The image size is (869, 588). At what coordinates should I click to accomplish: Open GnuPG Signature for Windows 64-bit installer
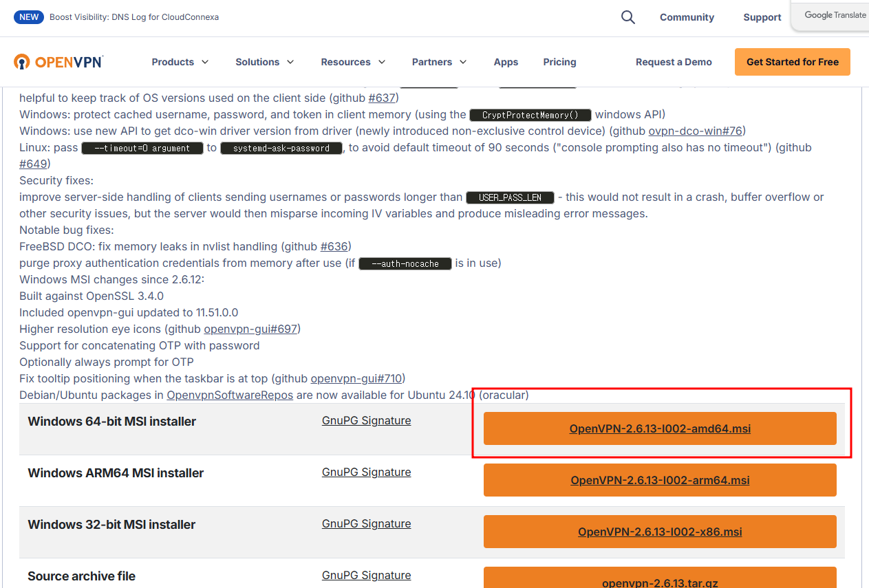pyautogui.click(x=366, y=420)
